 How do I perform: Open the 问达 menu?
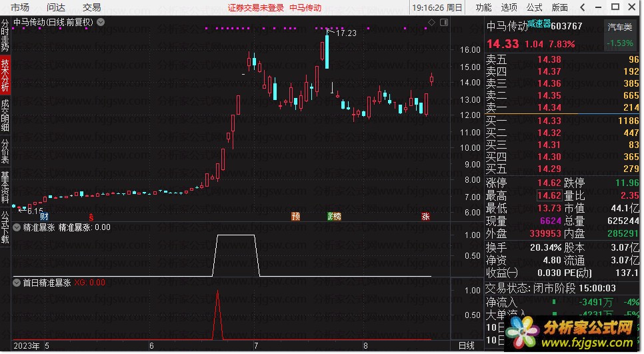56,7
